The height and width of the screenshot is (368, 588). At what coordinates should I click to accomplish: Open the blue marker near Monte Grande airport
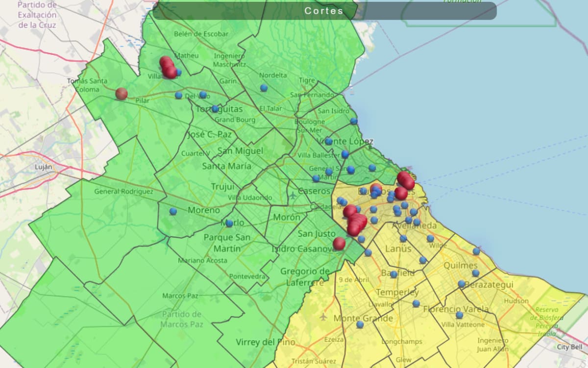pos(360,325)
